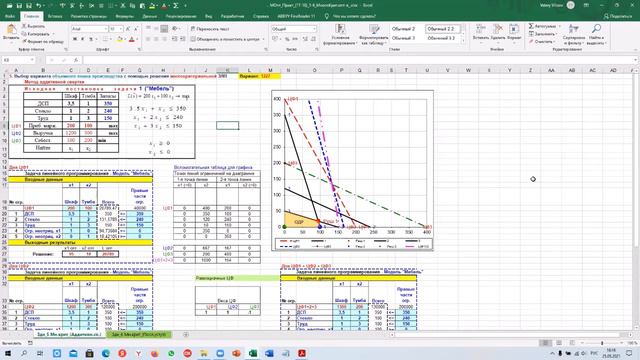The image size is (640, 360).
Task: Toggle Italic formatting
Action: (x=82, y=39)
